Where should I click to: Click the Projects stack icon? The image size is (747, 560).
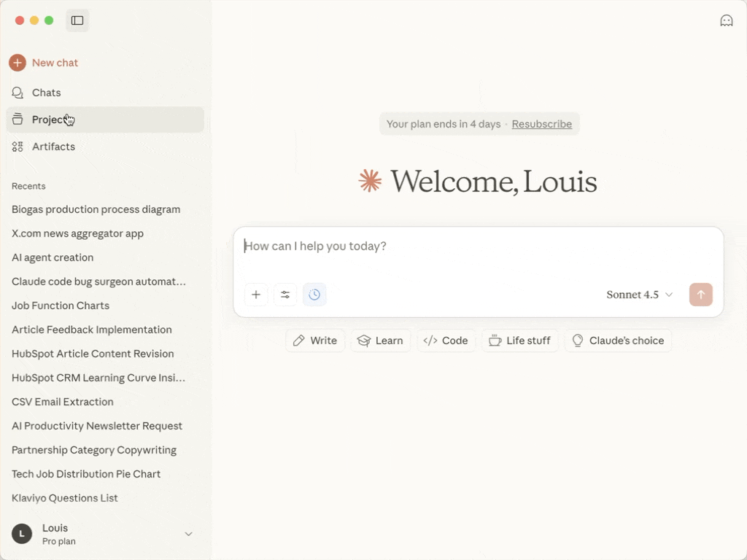coord(18,119)
